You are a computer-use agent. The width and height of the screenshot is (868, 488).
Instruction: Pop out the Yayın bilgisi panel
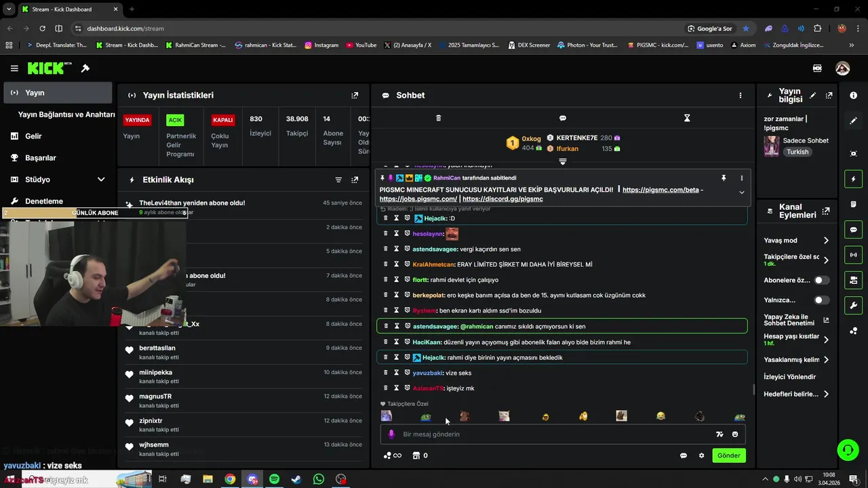pos(829,96)
